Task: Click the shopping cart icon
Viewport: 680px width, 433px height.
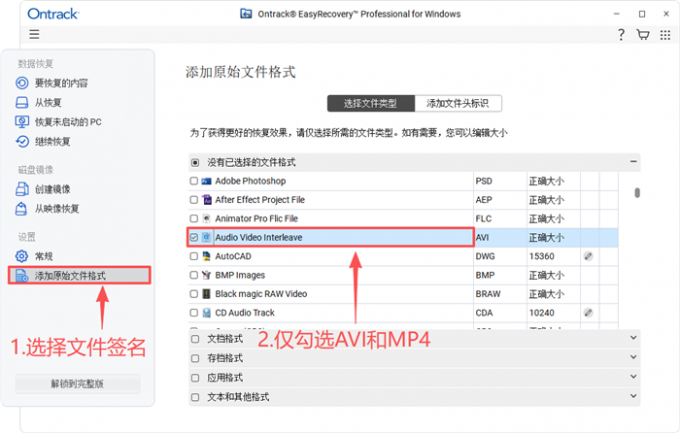Action: (643, 34)
